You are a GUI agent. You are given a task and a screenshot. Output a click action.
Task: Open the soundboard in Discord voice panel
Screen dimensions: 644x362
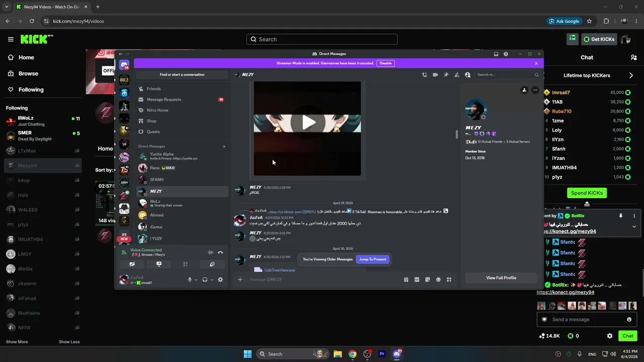[212, 264]
